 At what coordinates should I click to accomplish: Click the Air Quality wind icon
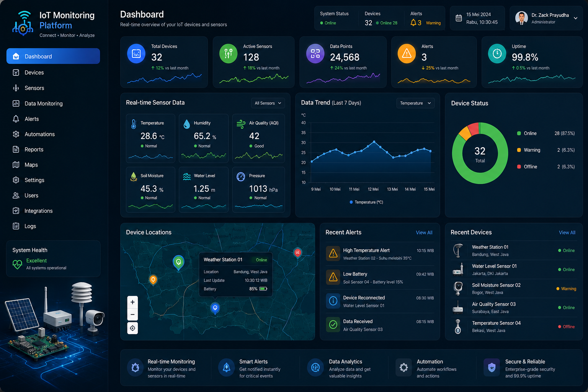pos(241,124)
